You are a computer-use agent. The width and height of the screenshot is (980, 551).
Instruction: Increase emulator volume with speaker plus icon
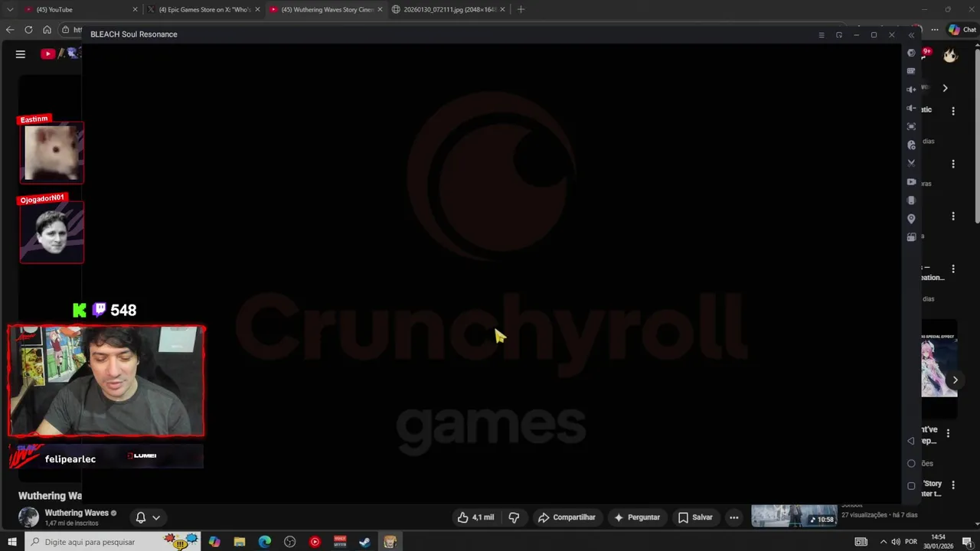pyautogui.click(x=911, y=90)
